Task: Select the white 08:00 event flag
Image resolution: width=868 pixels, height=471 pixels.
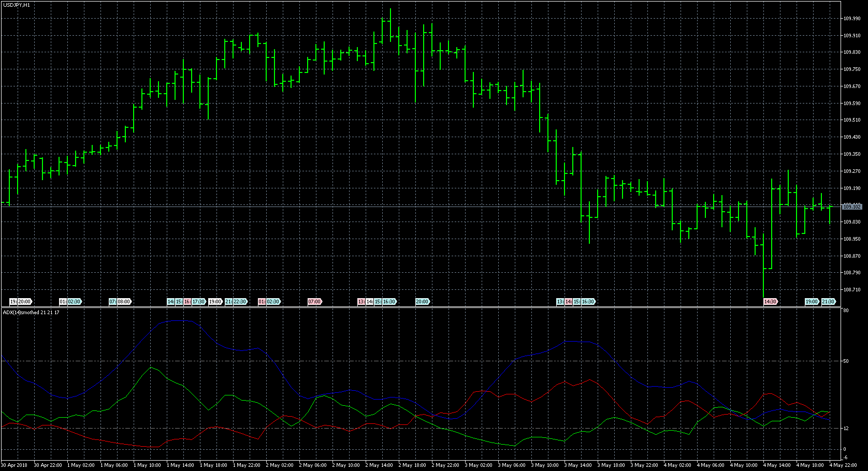Action: click(x=124, y=302)
